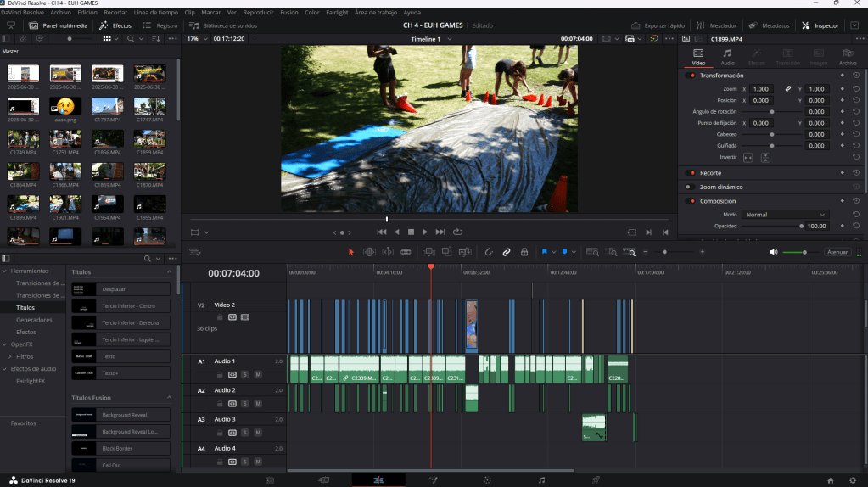Screen dimensions: 868x487
Task: Disable the Transformación section toggle
Action: [x=691, y=76]
